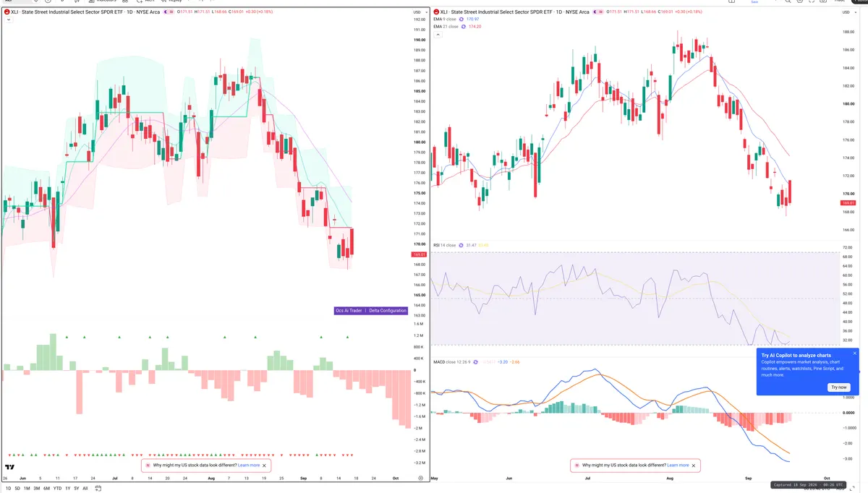This screenshot has width=868, height=493.
Task: Select the 5Y time range
Action: tap(77, 489)
